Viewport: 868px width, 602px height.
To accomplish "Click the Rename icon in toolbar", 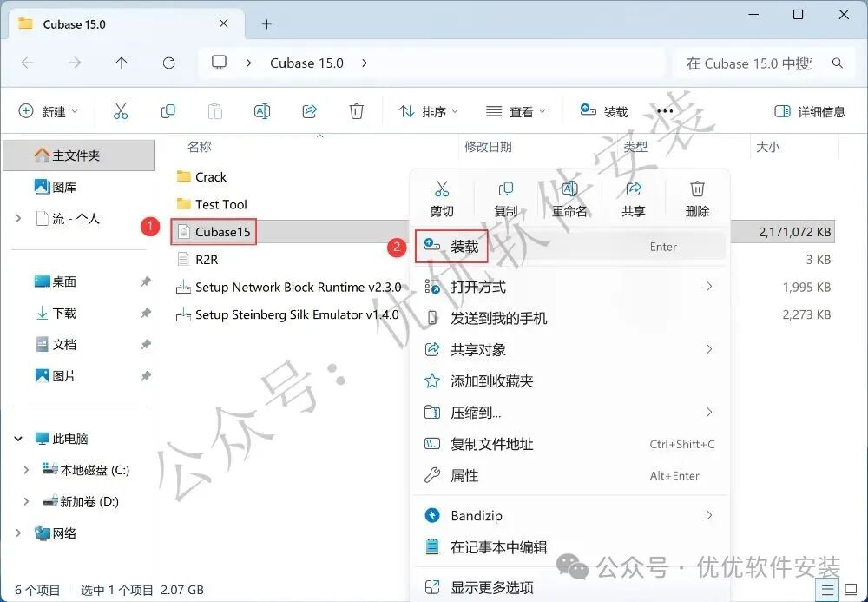I will (262, 111).
